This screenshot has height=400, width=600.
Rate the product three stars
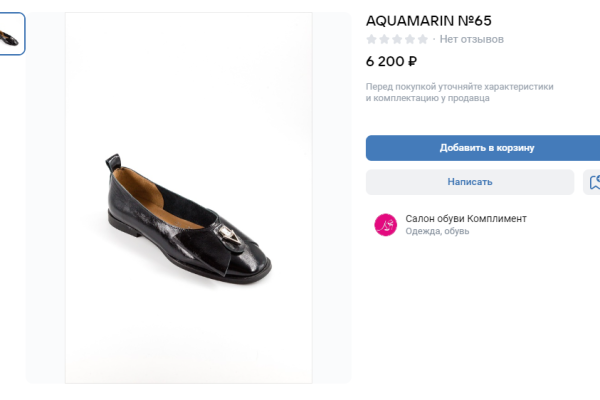[397, 39]
